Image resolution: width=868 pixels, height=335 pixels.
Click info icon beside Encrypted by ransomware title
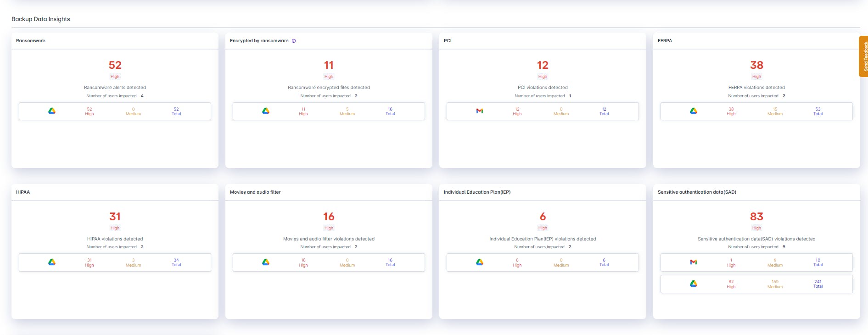294,41
